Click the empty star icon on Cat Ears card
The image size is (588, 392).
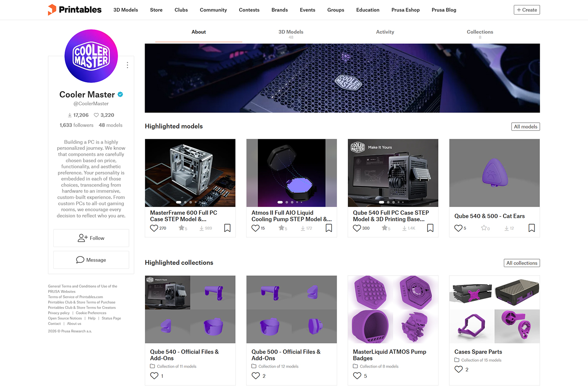[483, 227]
